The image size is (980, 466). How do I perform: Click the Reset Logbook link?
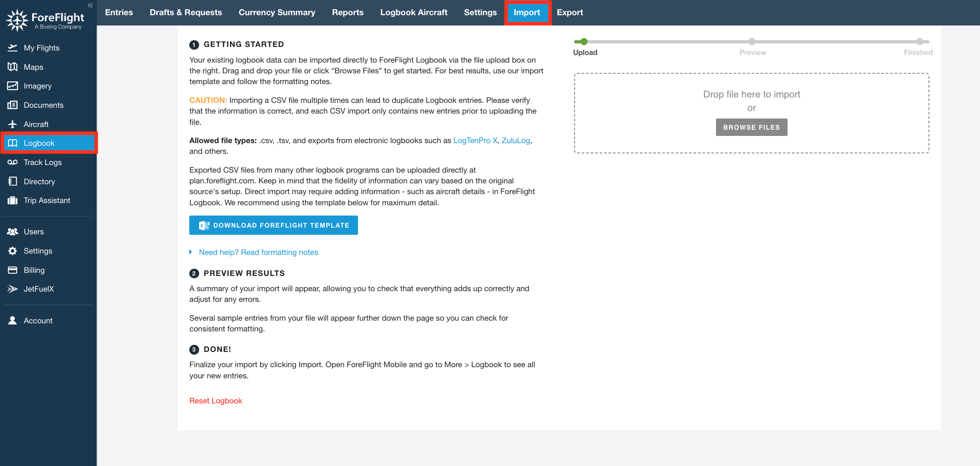[216, 401]
